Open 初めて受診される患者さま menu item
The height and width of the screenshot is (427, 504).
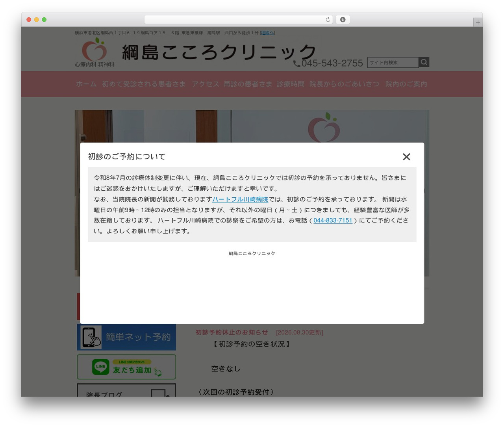[144, 84]
